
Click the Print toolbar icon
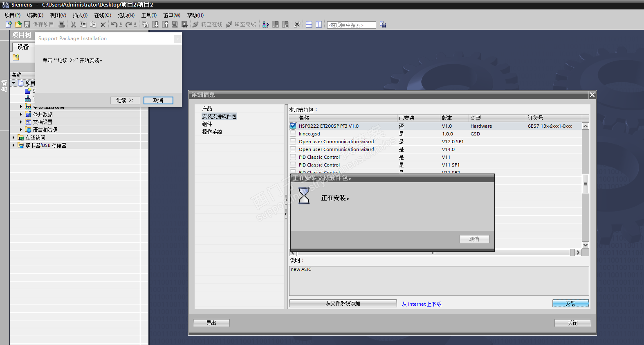[62, 25]
